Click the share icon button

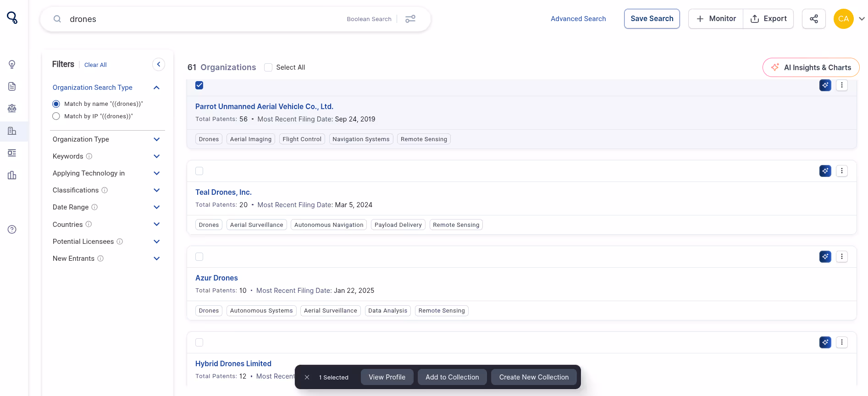tap(814, 19)
